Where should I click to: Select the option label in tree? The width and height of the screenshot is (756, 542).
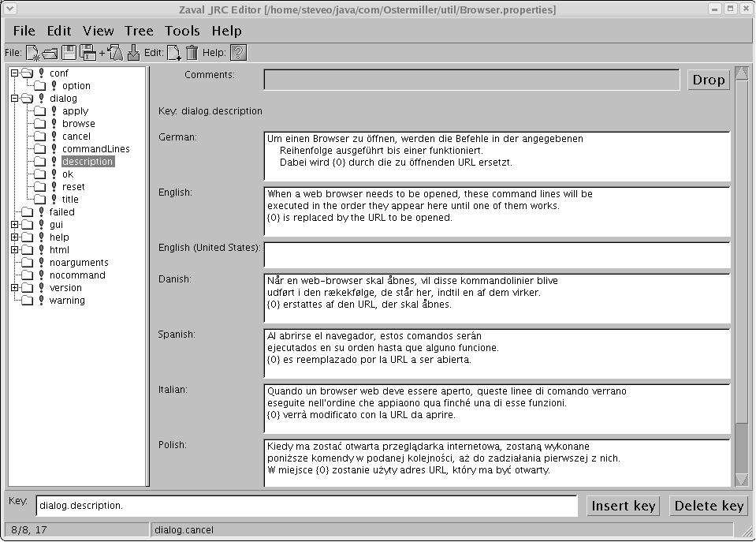click(76, 86)
